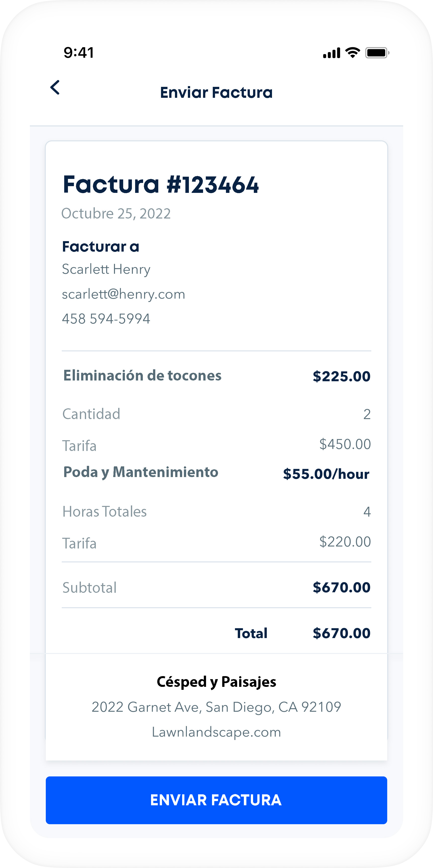Viewport: 433px width, 868px height.
Task: Tap the 2022 Garnet Ave address
Action: coord(216,707)
